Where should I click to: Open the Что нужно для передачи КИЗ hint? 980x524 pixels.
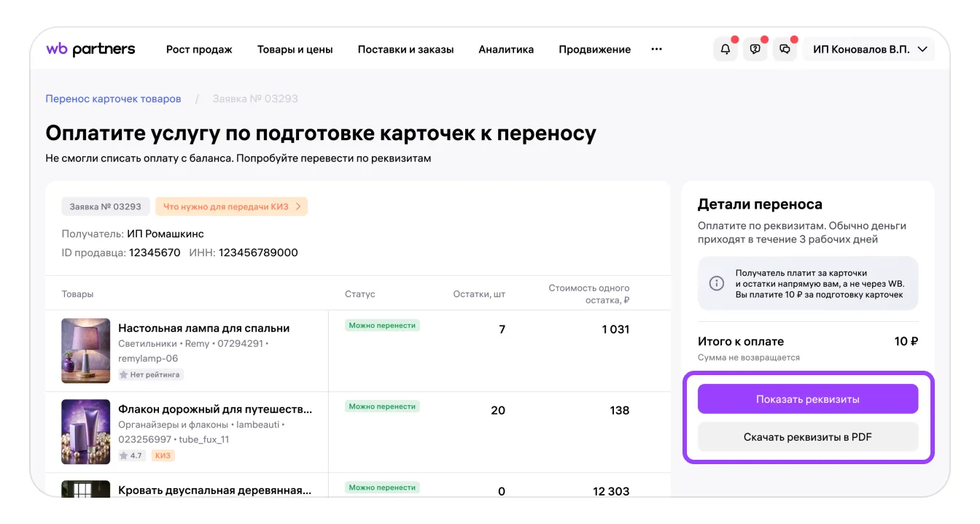click(x=231, y=207)
